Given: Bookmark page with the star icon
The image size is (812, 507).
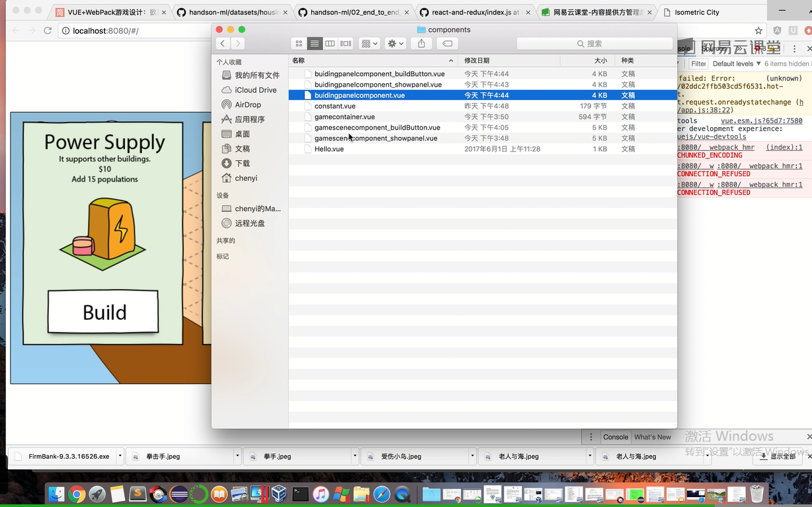Looking at the screenshot, I should (759, 30).
